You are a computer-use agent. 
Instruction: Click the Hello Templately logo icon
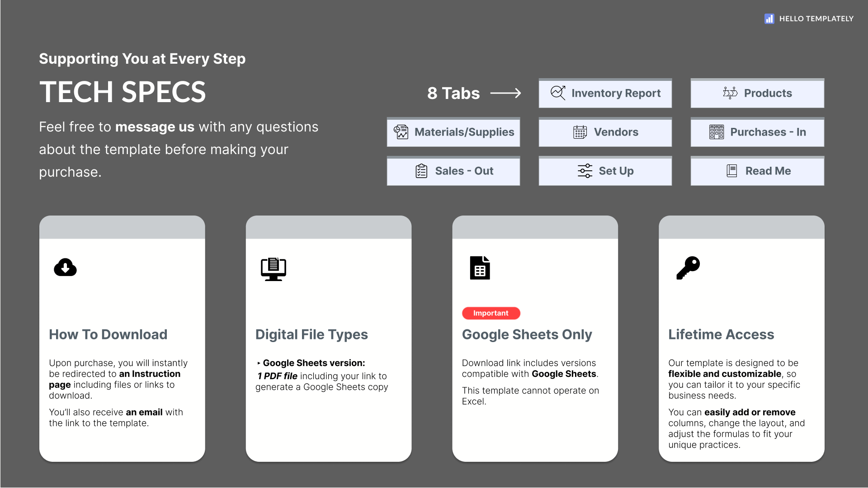click(769, 19)
